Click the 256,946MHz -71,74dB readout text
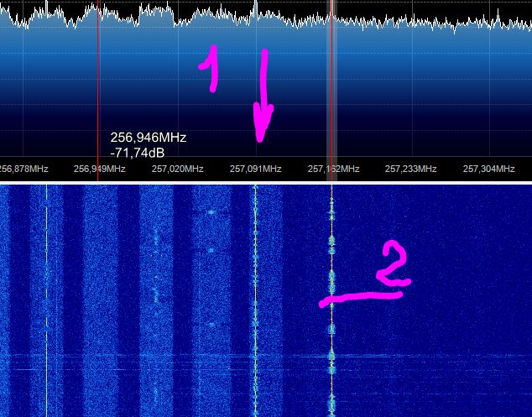The image size is (532, 417). [x=148, y=143]
